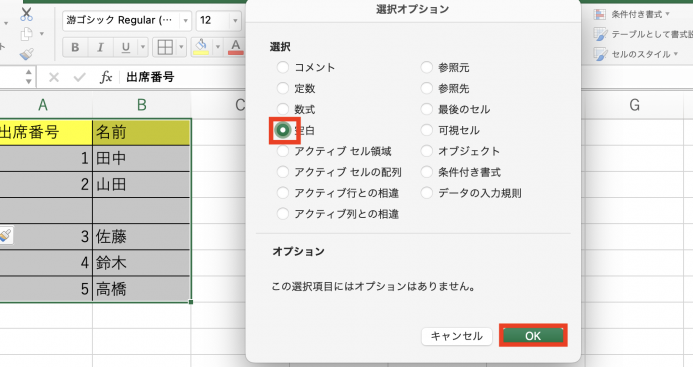This screenshot has height=367, width=693.
Task: Select column G header
Action: pyautogui.click(x=634, y=105)
